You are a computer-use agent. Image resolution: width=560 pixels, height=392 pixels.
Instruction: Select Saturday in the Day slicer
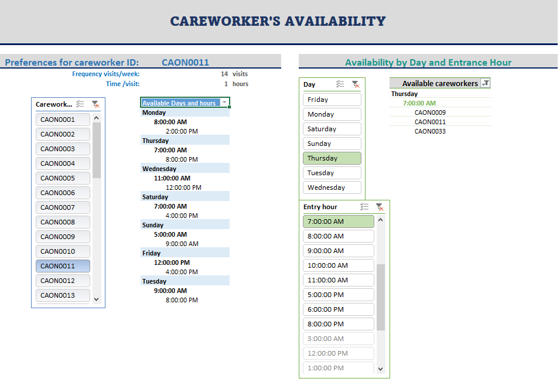point(332,128)
